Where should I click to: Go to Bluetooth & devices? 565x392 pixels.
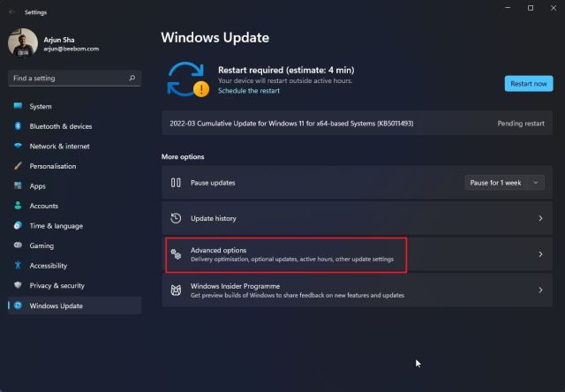pos(74,126)
